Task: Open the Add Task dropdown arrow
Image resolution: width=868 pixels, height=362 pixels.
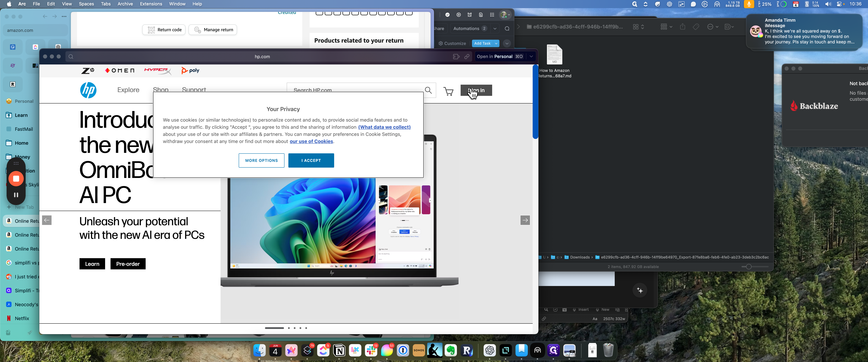Action: click(496, 43)
